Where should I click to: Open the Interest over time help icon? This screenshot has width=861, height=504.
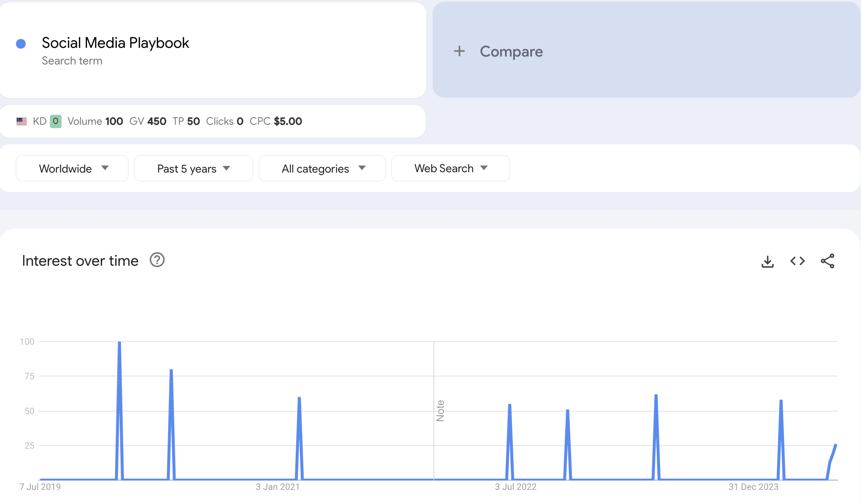(157, 260)
